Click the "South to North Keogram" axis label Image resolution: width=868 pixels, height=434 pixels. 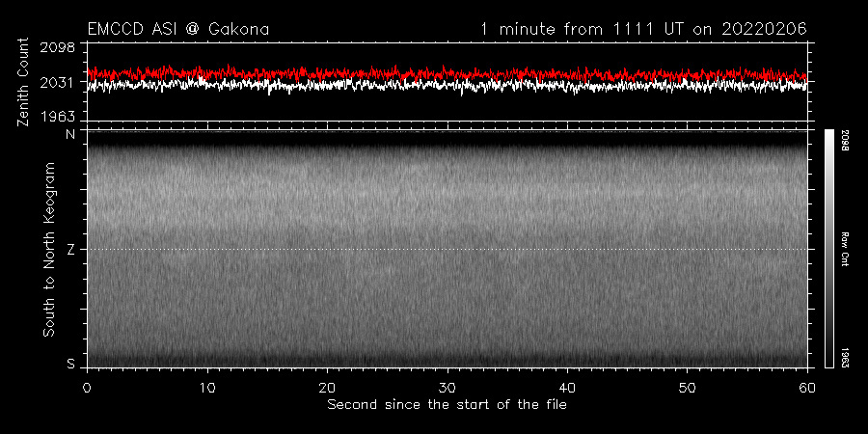coord(49,249)
